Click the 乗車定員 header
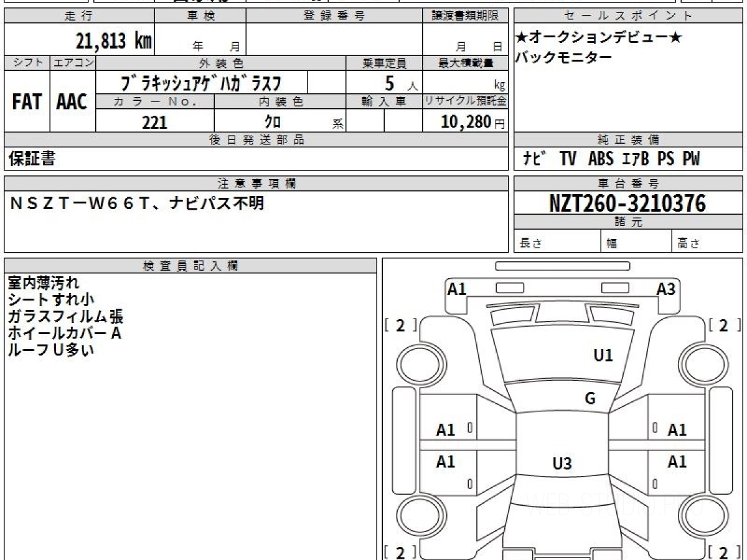This screenshot has width=747, height=560. pos(384,63)
